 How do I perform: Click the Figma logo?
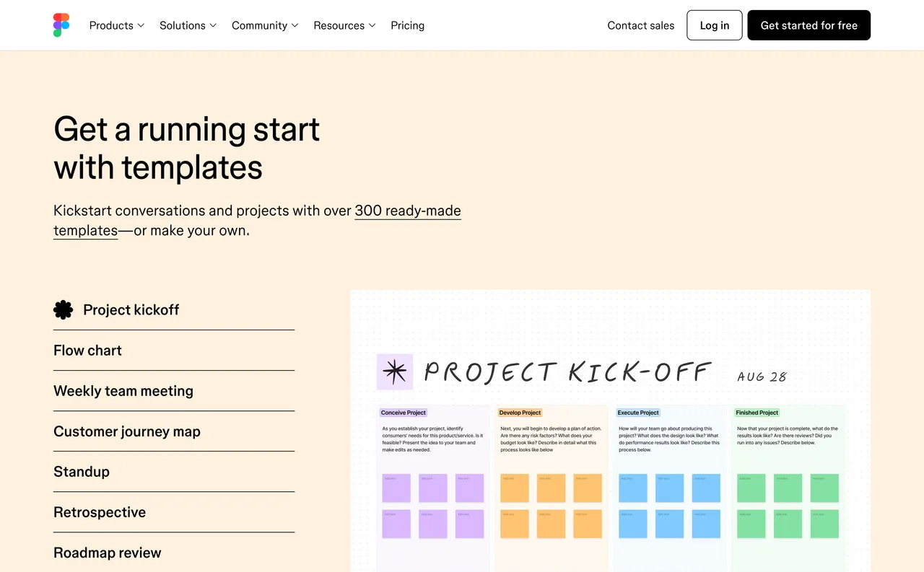click(61, 25)
